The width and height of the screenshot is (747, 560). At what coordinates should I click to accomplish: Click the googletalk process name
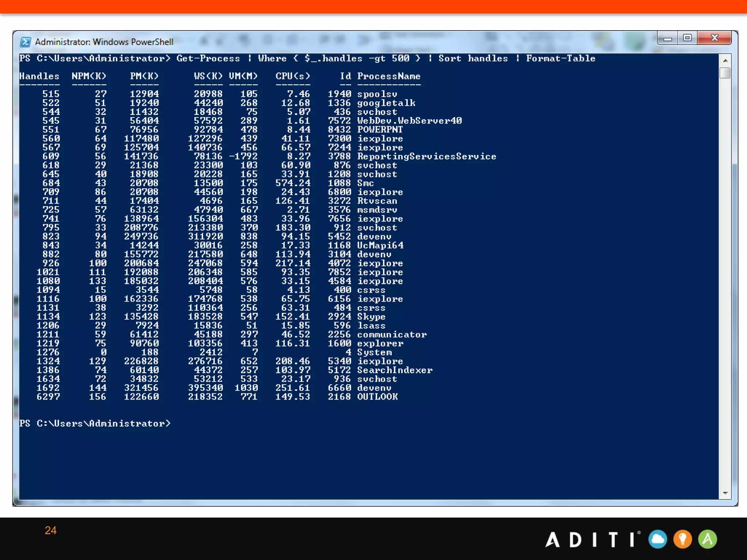click(386, 103)
